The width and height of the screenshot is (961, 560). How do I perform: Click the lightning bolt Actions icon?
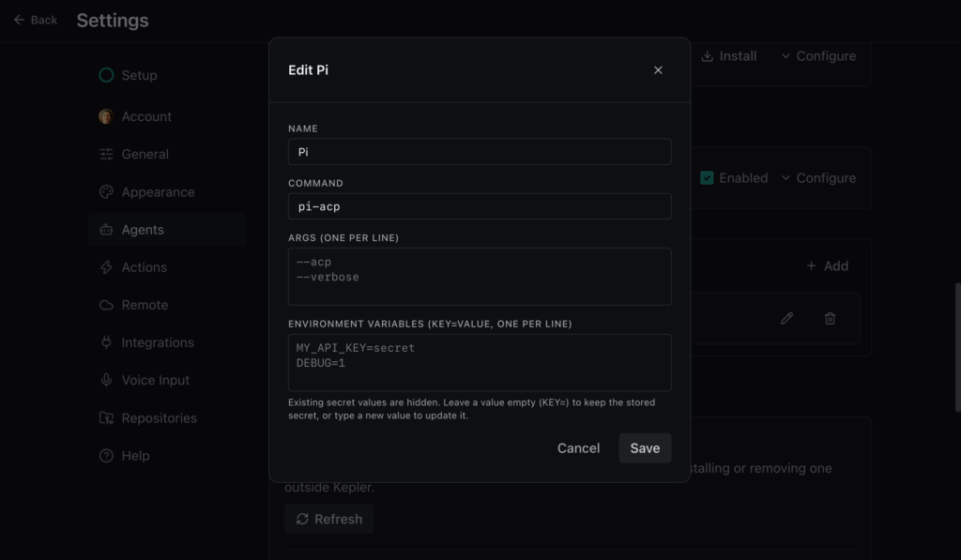tap(106, 267)
